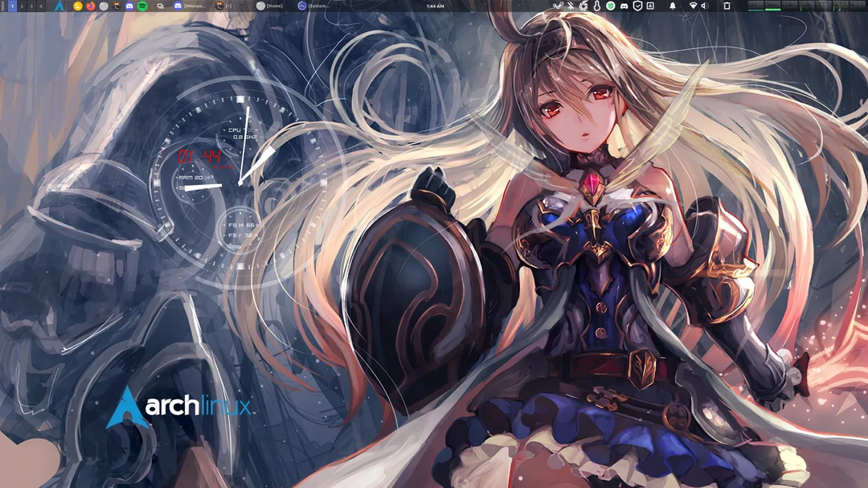Click the thermometer temperature tray icon
The width and height of the screenshot is (868, 488).
click(597, 6)
